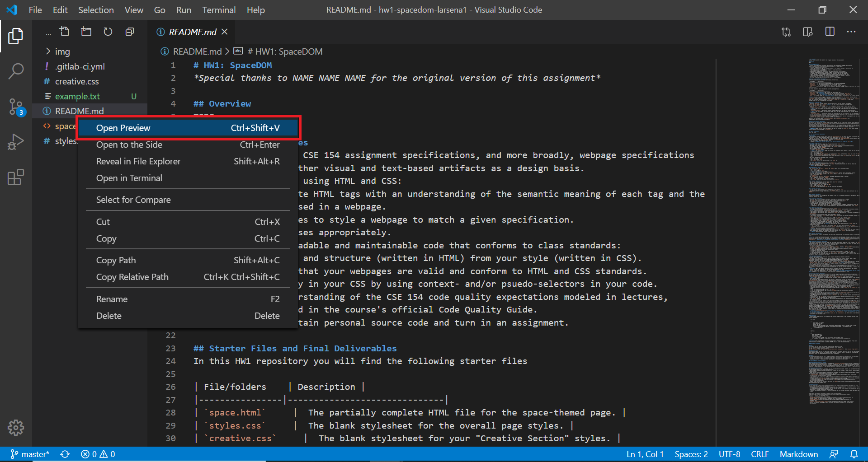Choose Copy Relative Path in the context menu
This screenshot has width=868, height=462.
[x=132, y=277]
